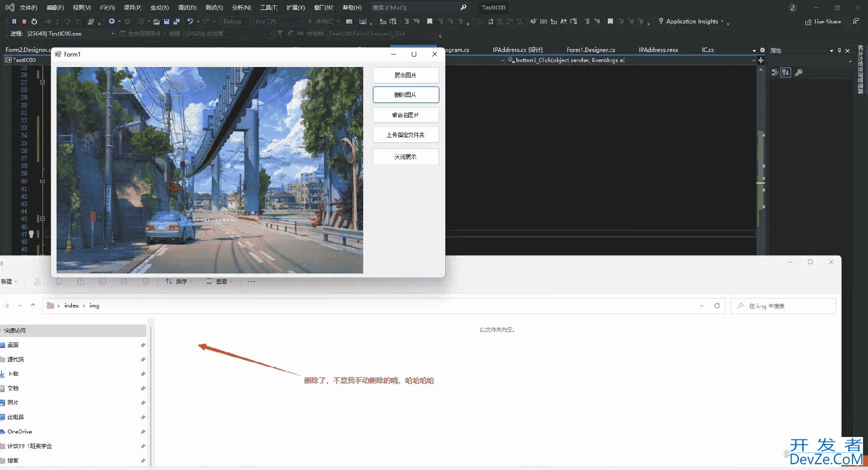This screenshot has width=868, height=470.
Task: Switch to the IPAddress.resx tab
Action: click(658, 50)
